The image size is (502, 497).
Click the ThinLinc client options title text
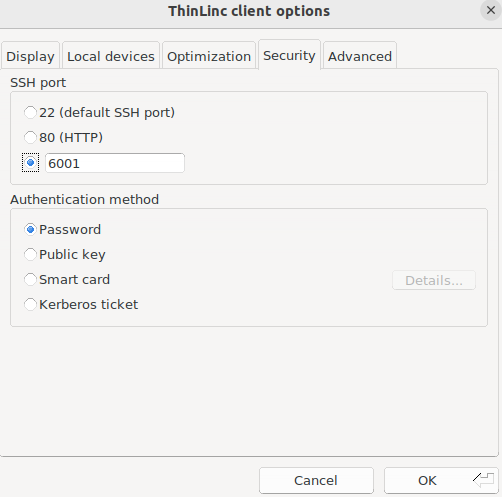click(x=249, y=11)
